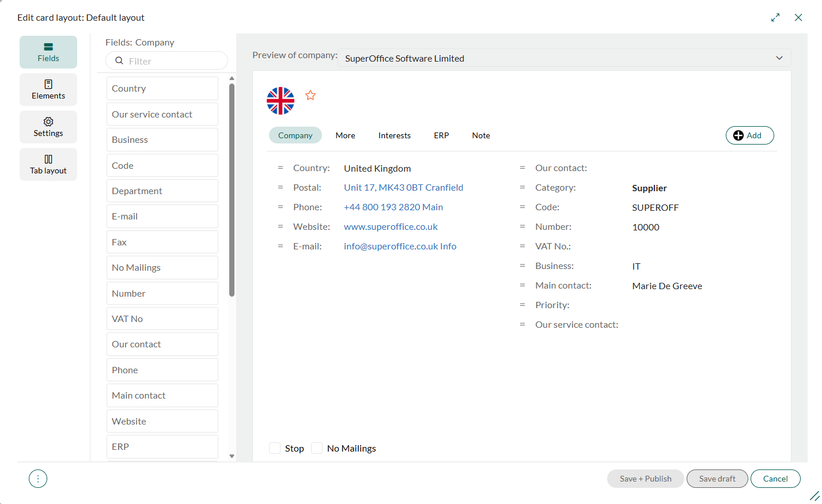Click the Save draft button
This screenshot has width=822, height=504.
coord(717,479)
